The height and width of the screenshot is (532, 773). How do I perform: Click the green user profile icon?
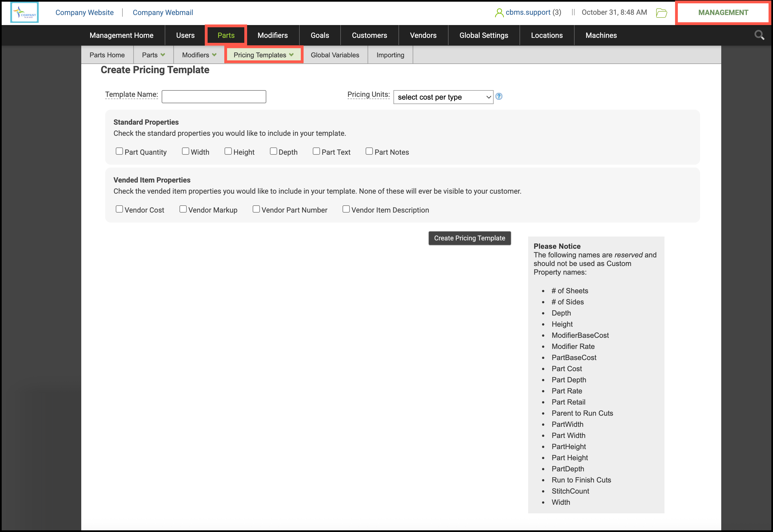[x=499, y=13]
